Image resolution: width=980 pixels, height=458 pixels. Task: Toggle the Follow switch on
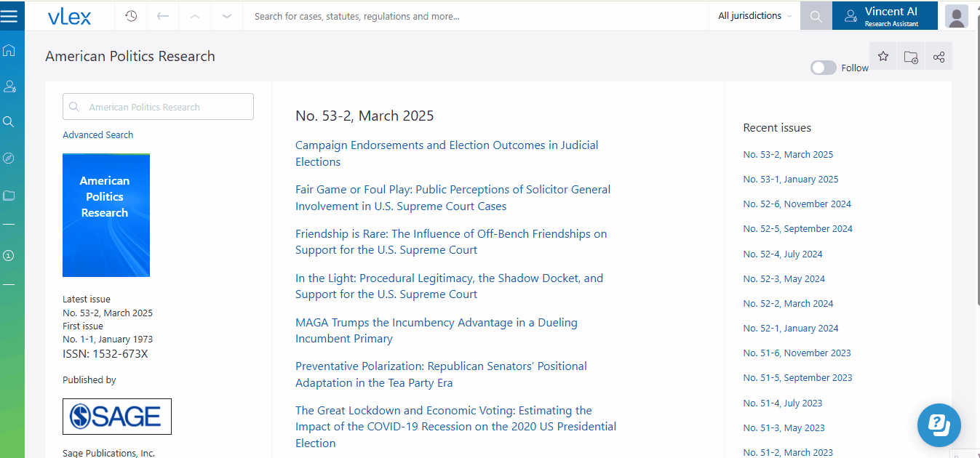click(x=824, y=68)
